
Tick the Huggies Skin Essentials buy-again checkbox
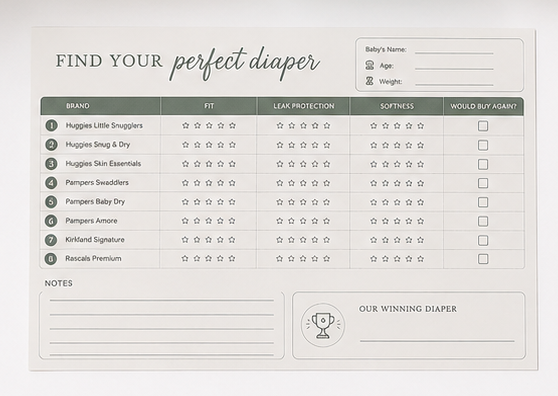(483, 164)
